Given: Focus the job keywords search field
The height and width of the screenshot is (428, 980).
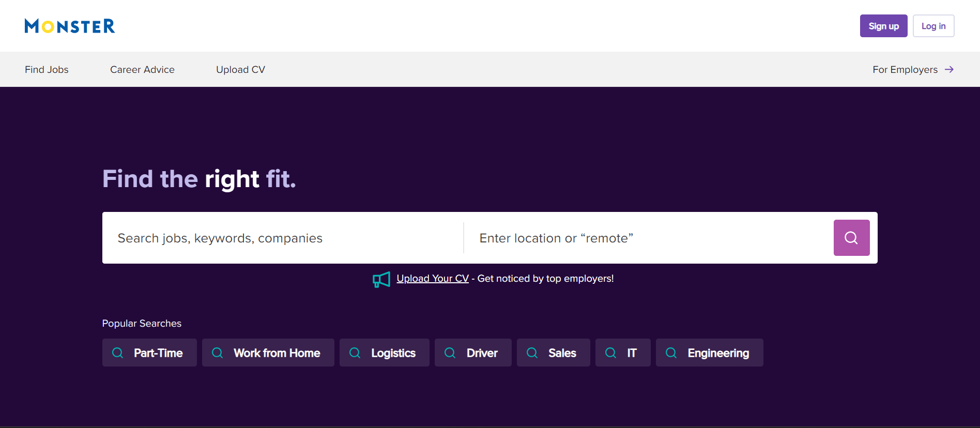Looking at the screenshot, I should pos(283,238).
